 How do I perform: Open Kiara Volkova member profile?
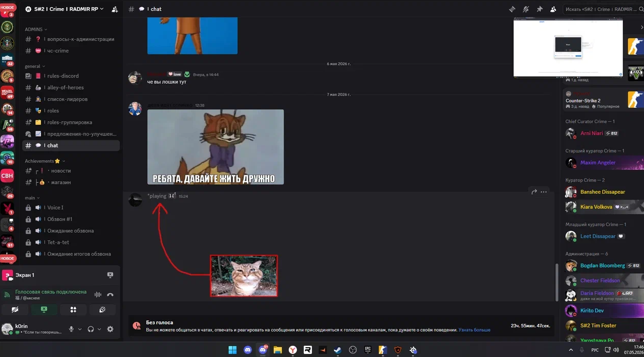pos(603,207)
